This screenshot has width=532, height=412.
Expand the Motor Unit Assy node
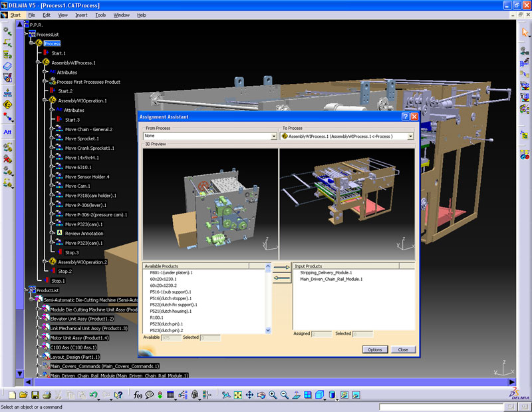(x=38, y=337)
